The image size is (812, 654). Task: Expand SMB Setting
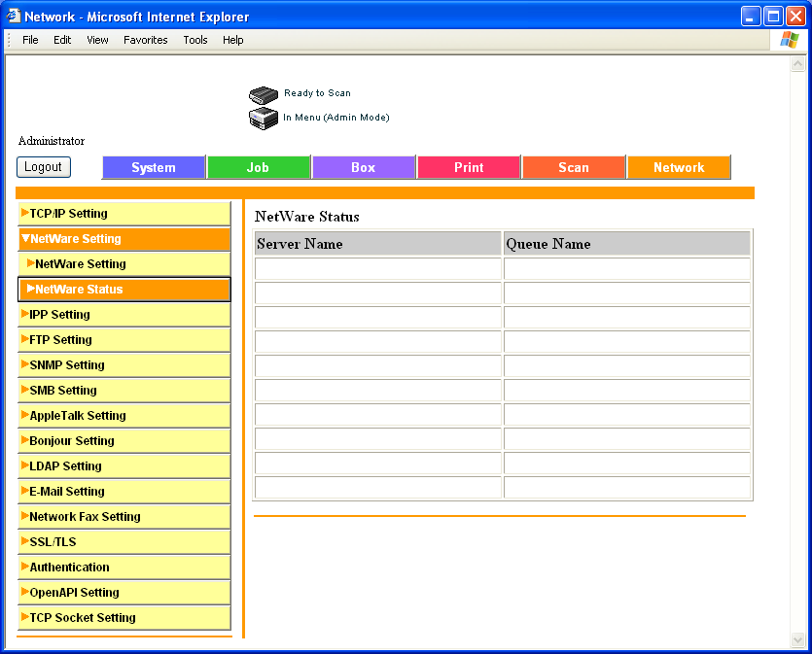(x=124, y=391)
